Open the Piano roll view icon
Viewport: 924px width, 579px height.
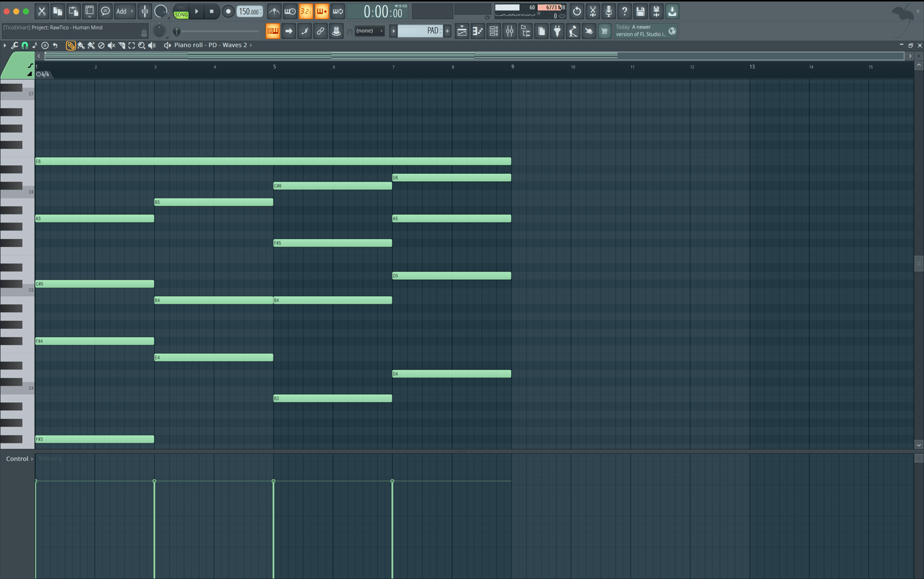pyautogui.click(x=477, y=31)
